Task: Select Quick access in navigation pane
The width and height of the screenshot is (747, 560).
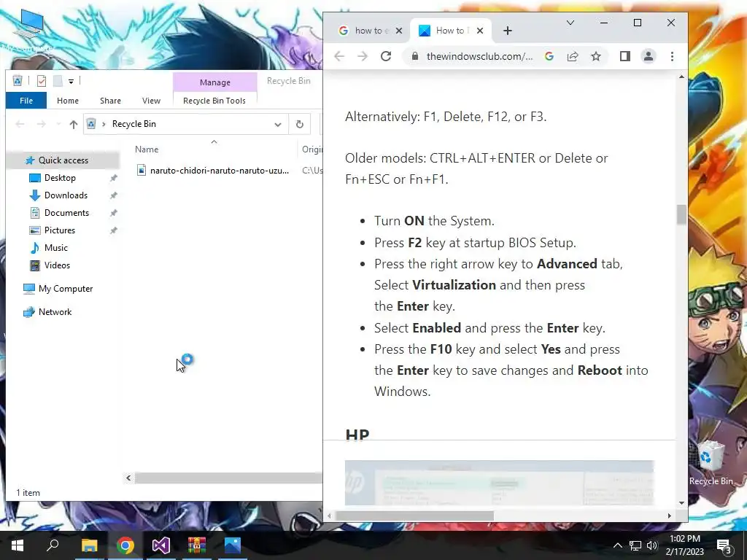Action: [x=63, y=160]
